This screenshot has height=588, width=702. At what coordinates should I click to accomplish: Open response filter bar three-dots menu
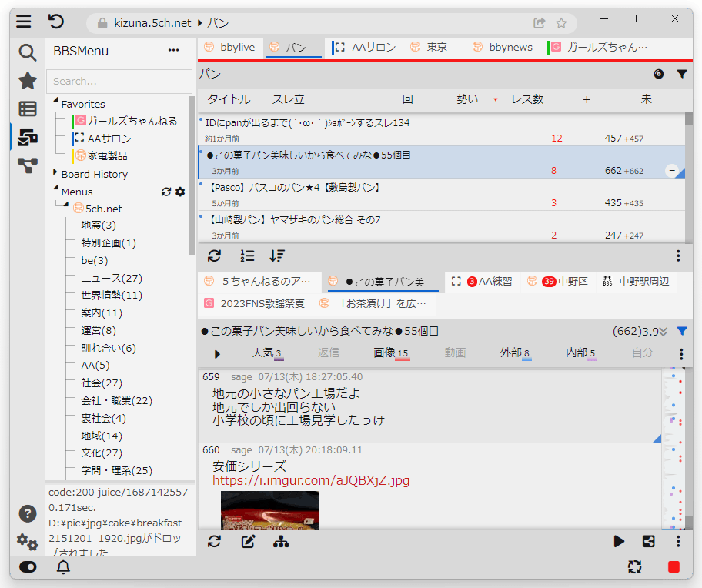coord(681,354)
